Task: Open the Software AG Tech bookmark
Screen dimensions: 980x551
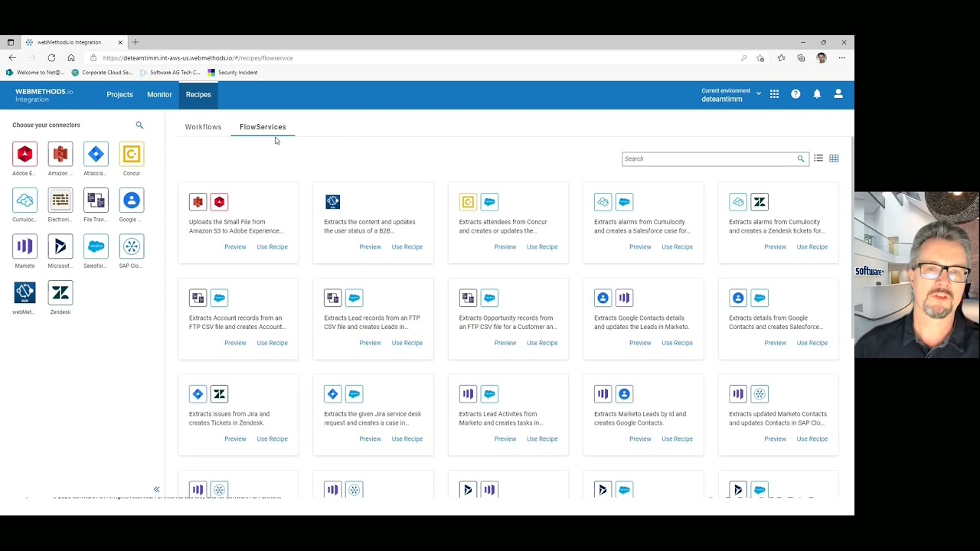Action: coord(170,73)
